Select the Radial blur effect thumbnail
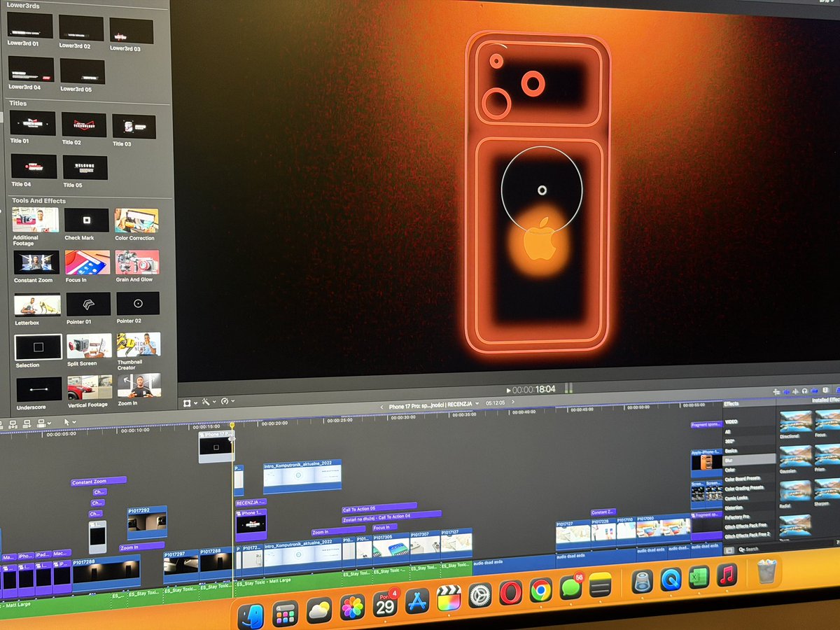This screenshot has width=840, height=630. tap(796, 491)
